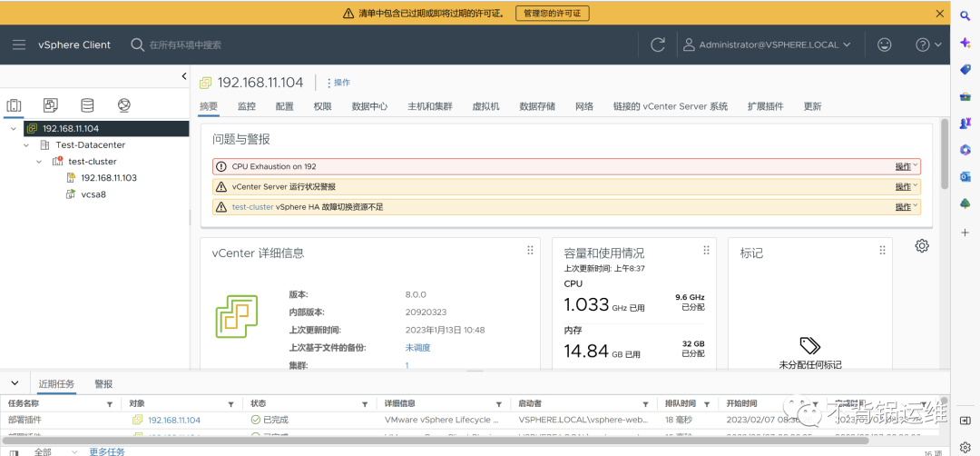
Task: Switch to Storage inventory view
Action: [x=87, y=105]
